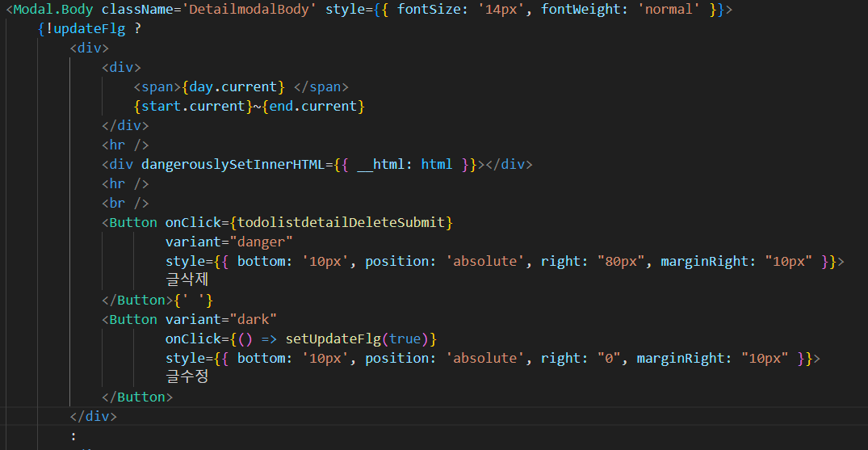Click the "dark" variant value

[x=253, y=320]
